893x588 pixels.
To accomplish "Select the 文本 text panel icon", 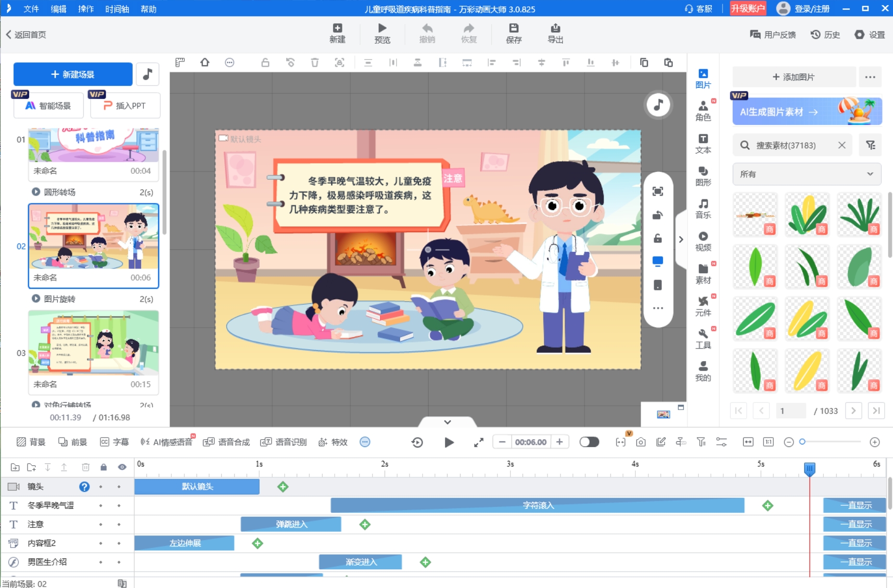I will [704, 143].
